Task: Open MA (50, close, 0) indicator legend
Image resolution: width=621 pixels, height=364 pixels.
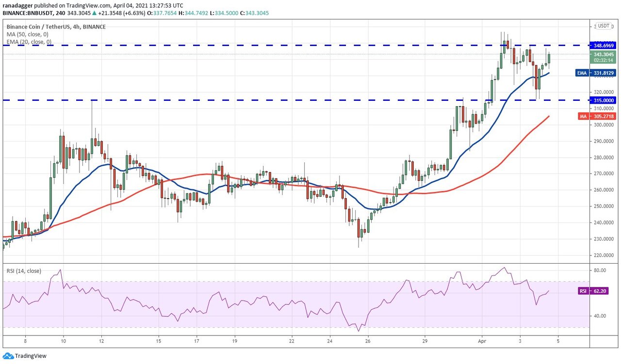Action: tap(24, 34)
